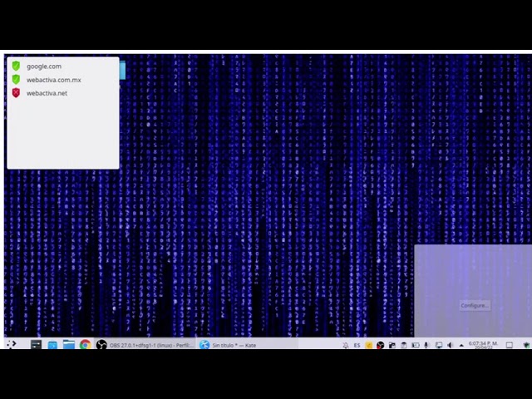532x399 pixels.
Task: Click the show desktop tray button
Action: [510, 345]
